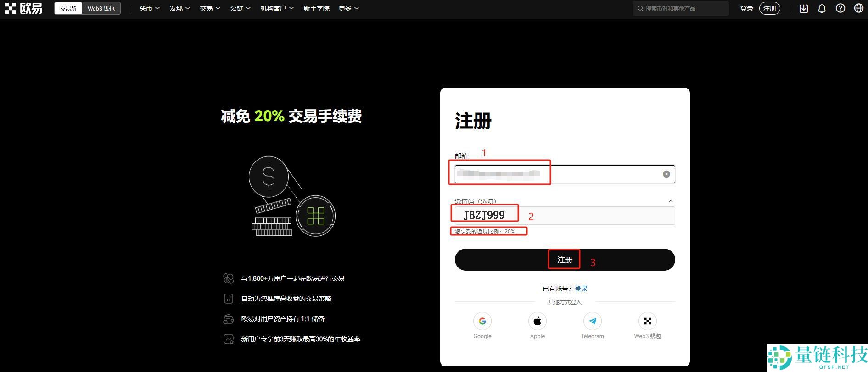The width and height of the screenshot is (868, 372).
Task: Click the OKX 欧易 logo
Action: point(23,8)
